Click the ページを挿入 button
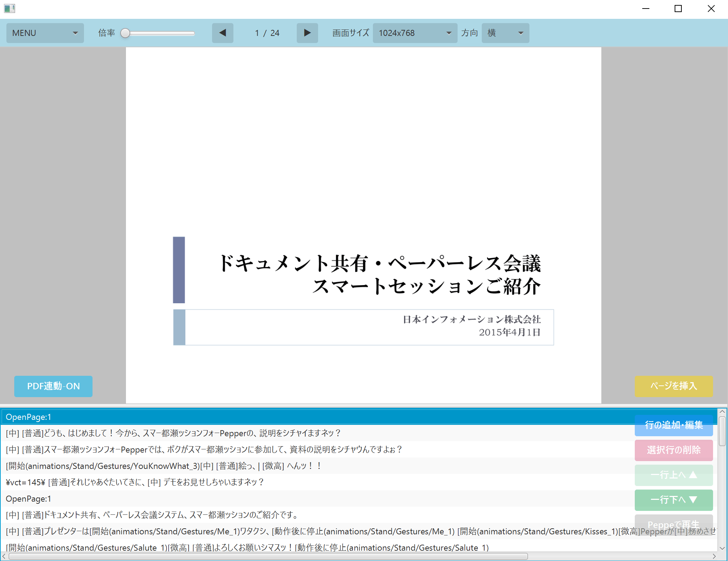 [673, 386]
